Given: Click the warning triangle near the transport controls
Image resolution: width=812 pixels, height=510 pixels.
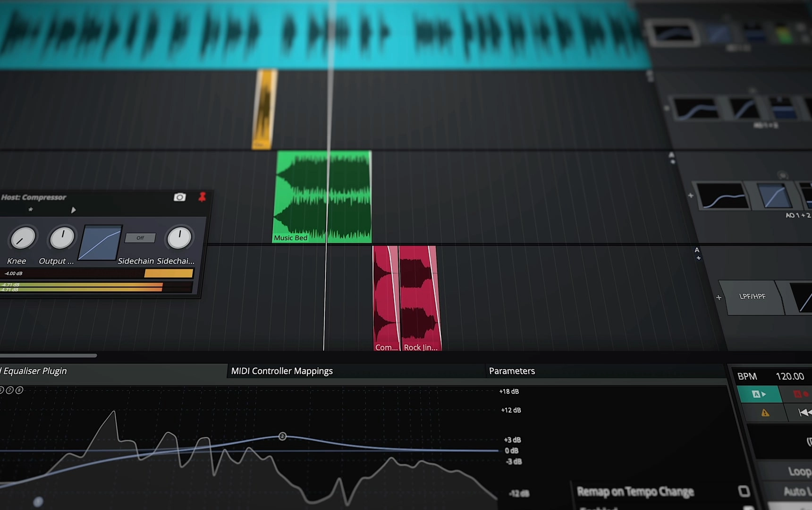Looking at the screenshot, I should pos(764,412).
